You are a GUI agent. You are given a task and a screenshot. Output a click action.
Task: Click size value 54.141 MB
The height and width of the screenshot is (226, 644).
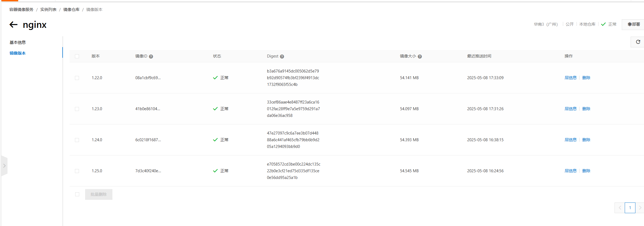tap(409, 78)
